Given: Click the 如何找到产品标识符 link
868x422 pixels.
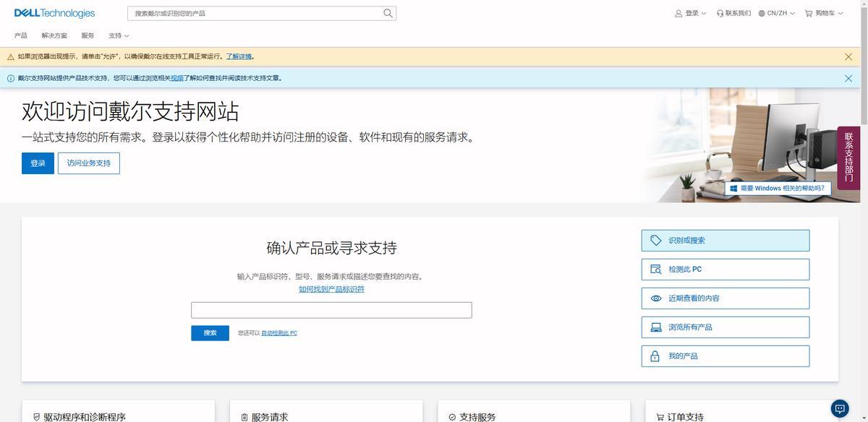Looking at the screenshot, I should coord(331,289).
